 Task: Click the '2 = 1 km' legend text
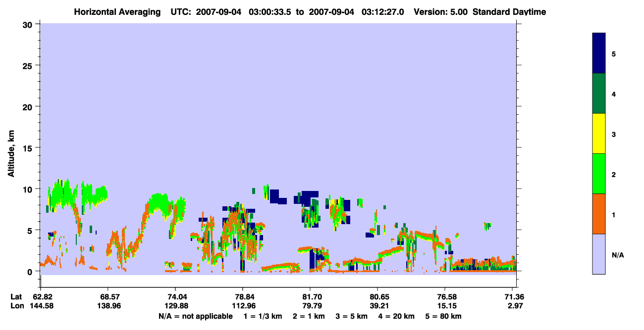(x=308, y=316)
